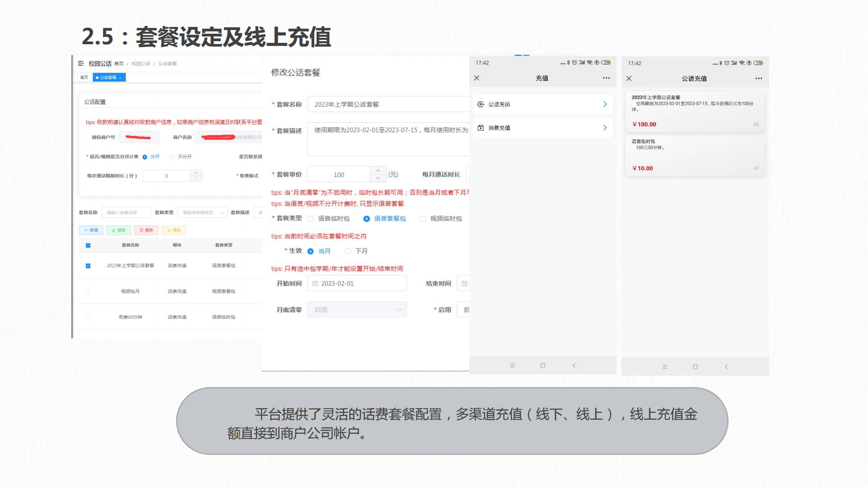Expand the 月底清零 dropdown
The width and height of the screenshot is (868, 488).
[x=357, y=310]
